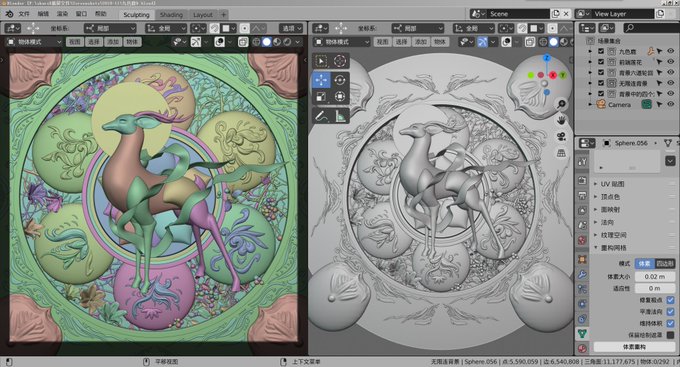Hide Camera with its eye icon
Screen dimensions: 680x367
click(670, 104)
